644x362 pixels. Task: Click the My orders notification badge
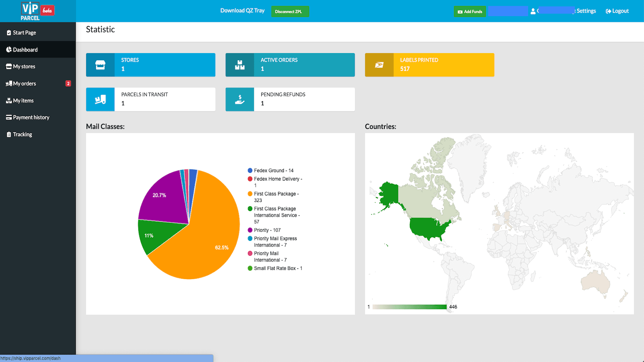click(68, 84)
